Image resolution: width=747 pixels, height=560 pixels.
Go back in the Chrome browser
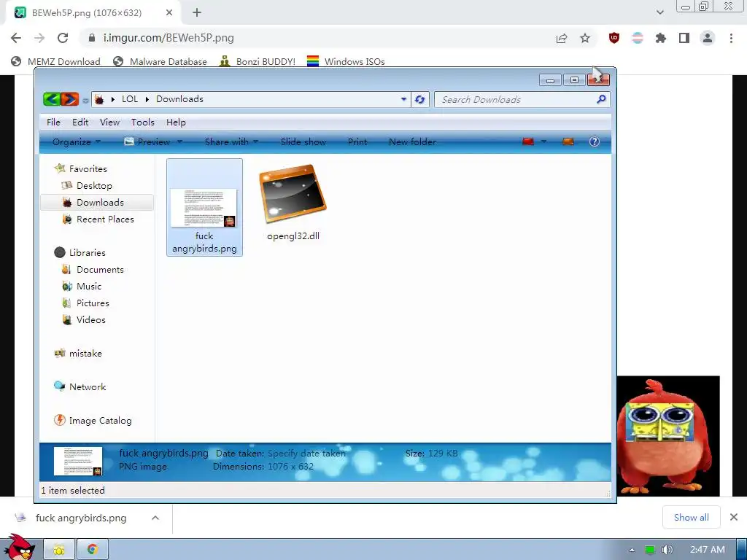[16, 38]
